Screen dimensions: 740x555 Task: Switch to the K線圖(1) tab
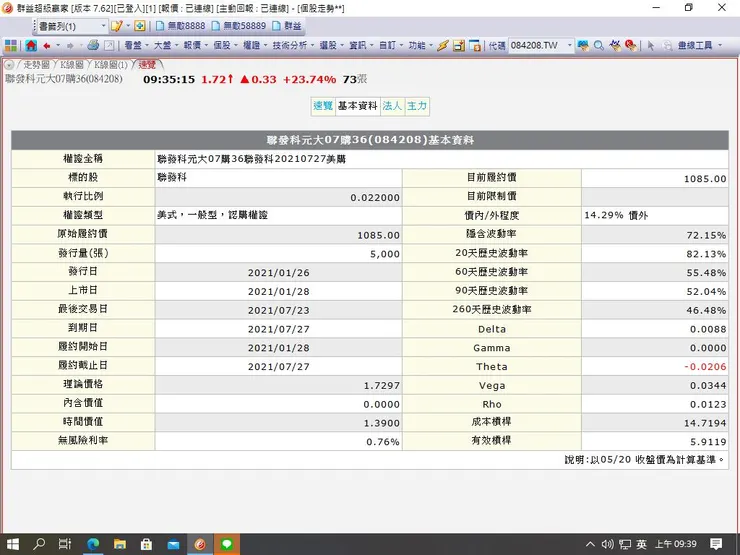pos(110,65)
